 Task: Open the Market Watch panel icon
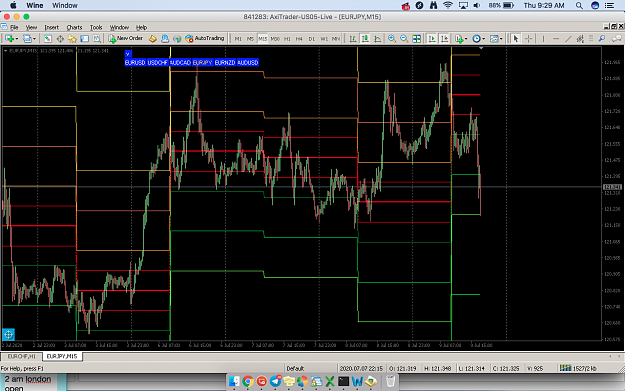47,39
